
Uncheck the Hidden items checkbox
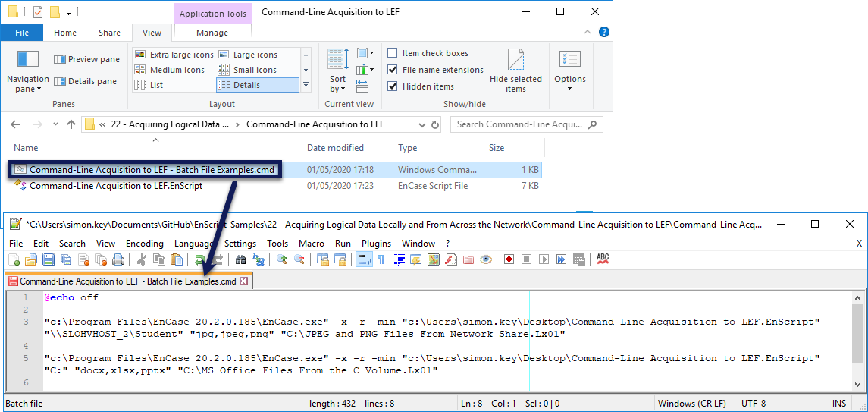click(421, 86)
